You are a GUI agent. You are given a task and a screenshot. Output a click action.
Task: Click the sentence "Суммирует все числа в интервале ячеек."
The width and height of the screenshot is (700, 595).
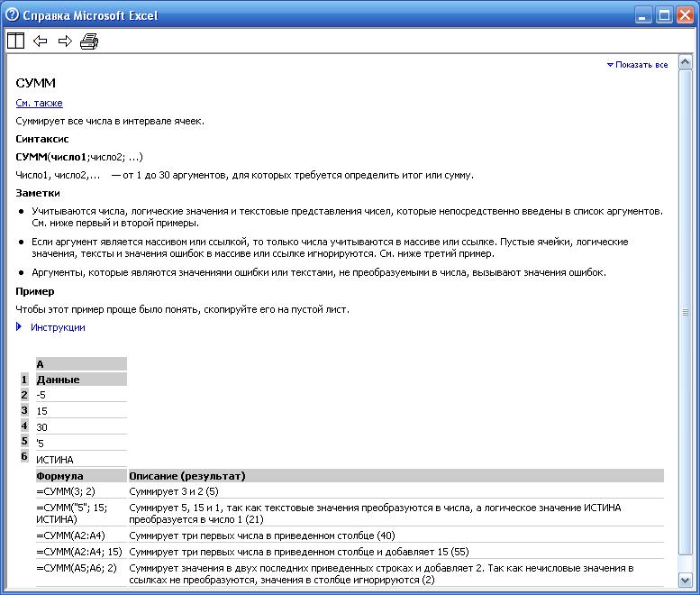110,121
